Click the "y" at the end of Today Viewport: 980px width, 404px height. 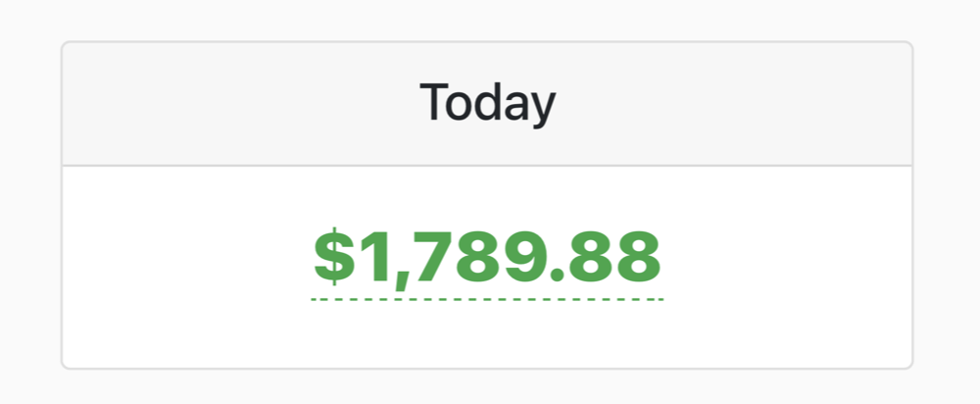541,108
